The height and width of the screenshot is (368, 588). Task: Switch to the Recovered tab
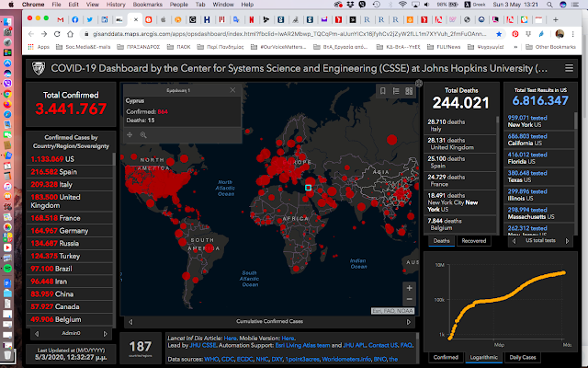474,241
